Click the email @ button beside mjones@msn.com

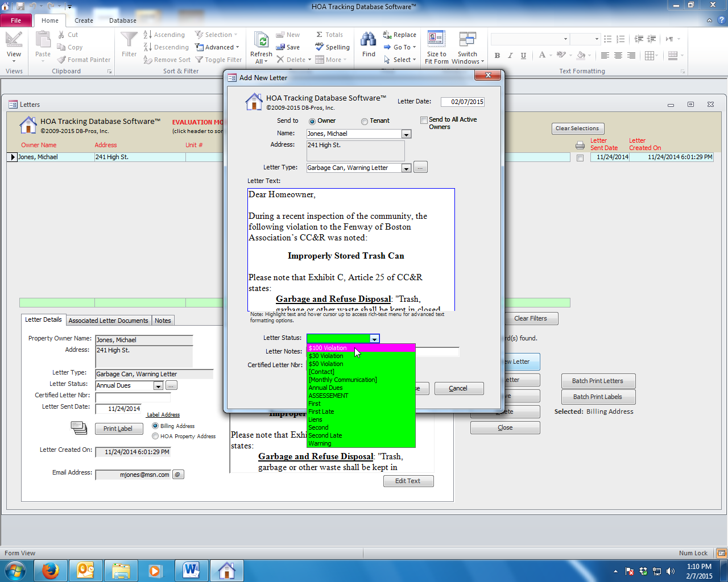click(x=178, y=475)
